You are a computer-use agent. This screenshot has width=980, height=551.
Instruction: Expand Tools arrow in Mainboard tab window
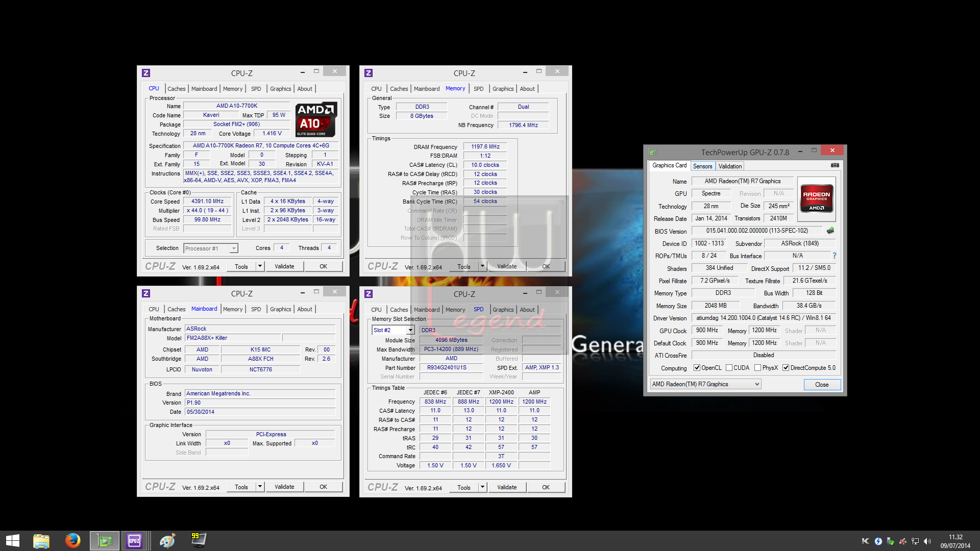260,487
